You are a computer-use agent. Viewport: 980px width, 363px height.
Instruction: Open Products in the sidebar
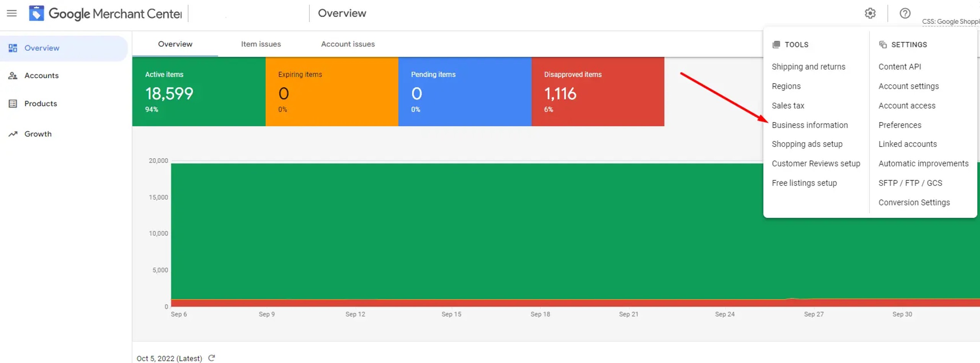41,103
